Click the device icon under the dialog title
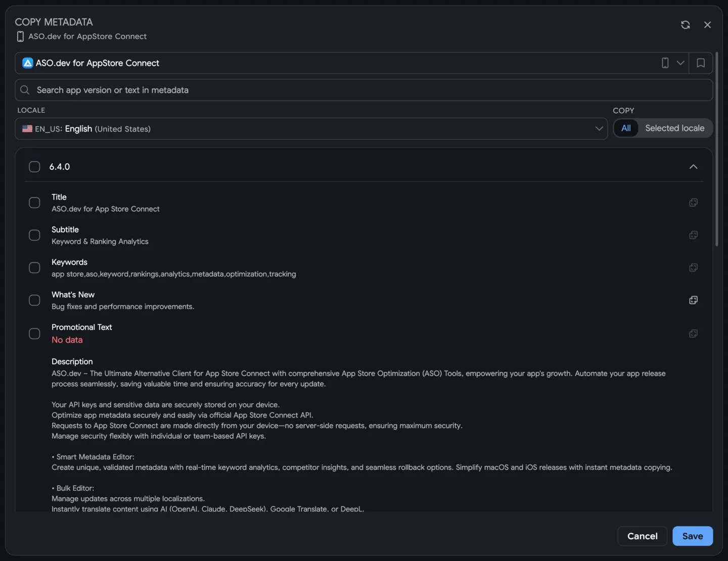 (20, 36)
